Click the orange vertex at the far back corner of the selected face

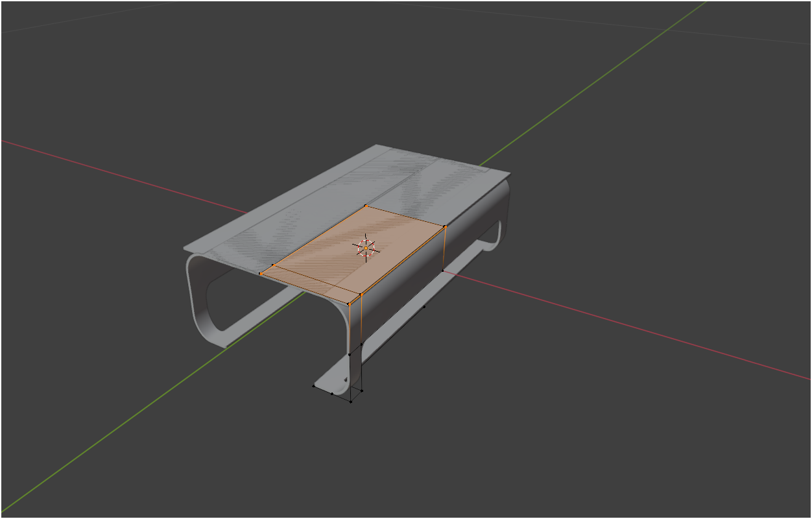click(x=366, y=206)
